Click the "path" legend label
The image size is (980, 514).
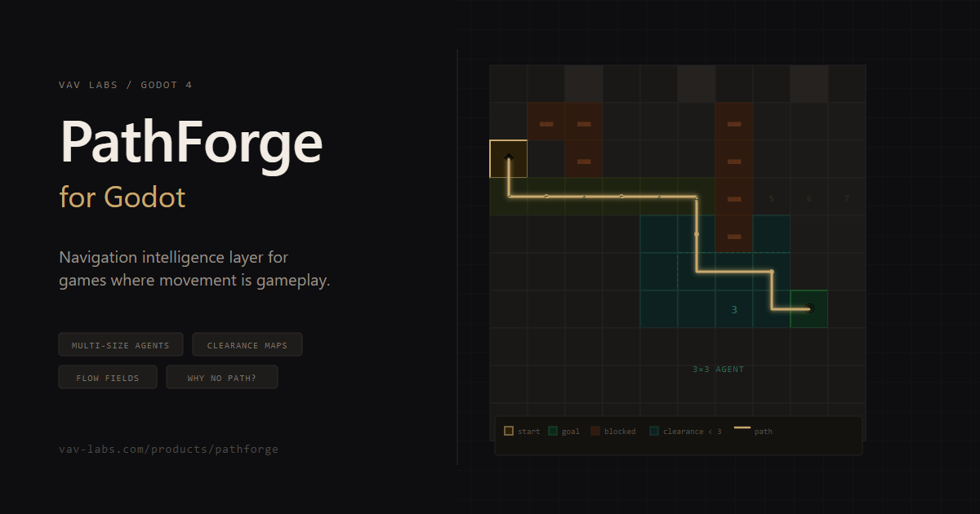[764, 432]
